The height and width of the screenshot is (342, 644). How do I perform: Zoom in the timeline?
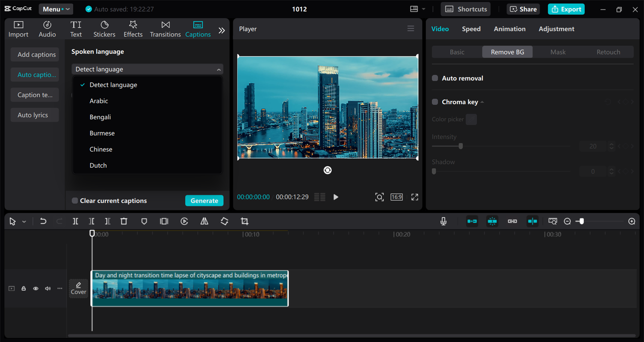coord(632,221)
